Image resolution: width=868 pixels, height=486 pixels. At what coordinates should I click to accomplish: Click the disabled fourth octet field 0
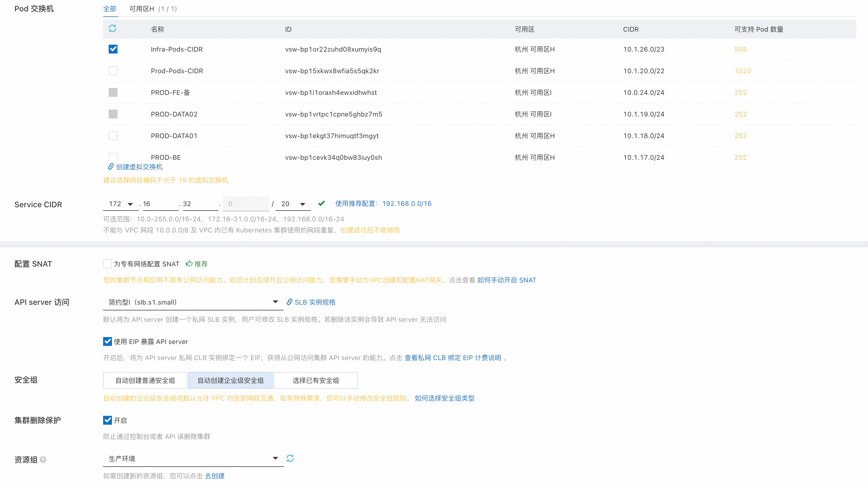(246, 204)
